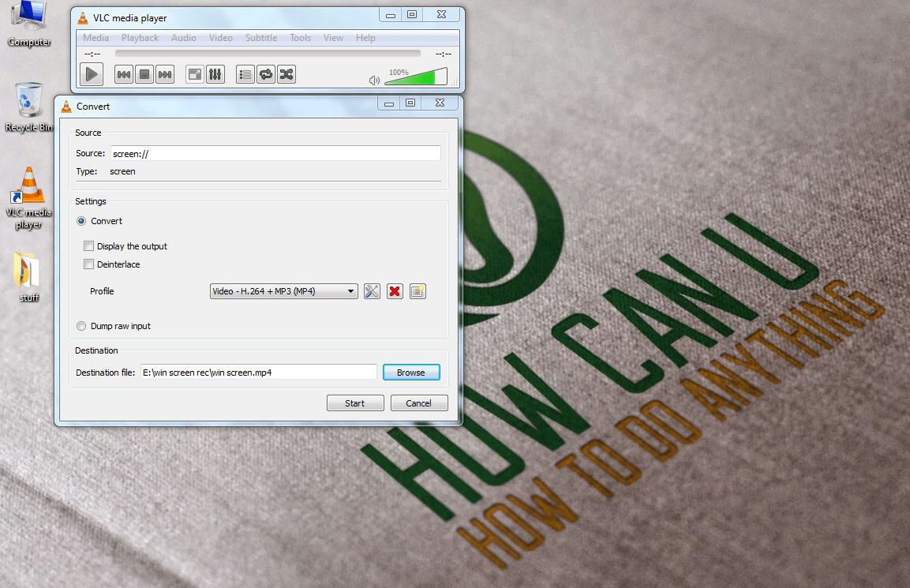Image resolution: width=910 pixels, height=588 pixels.
Task: Select VLC media player desktop shortcut
Action: [29, 199]
